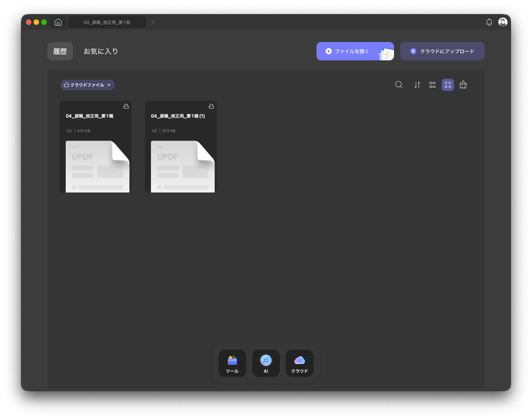Image resolution: width=532 pixels, height=419 pixels.
Task: Launch the AI assistant
Action: click(266, 363)
